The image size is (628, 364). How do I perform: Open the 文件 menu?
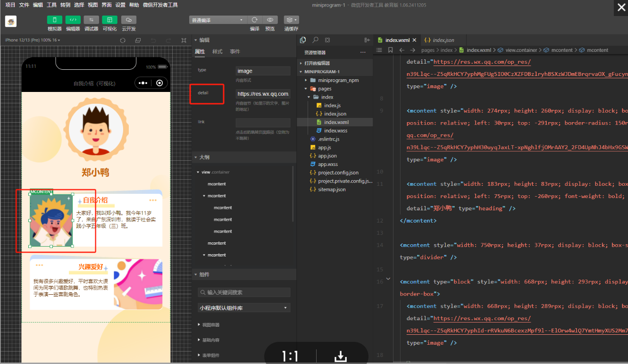pyautogui.click(x=24, y=5)
